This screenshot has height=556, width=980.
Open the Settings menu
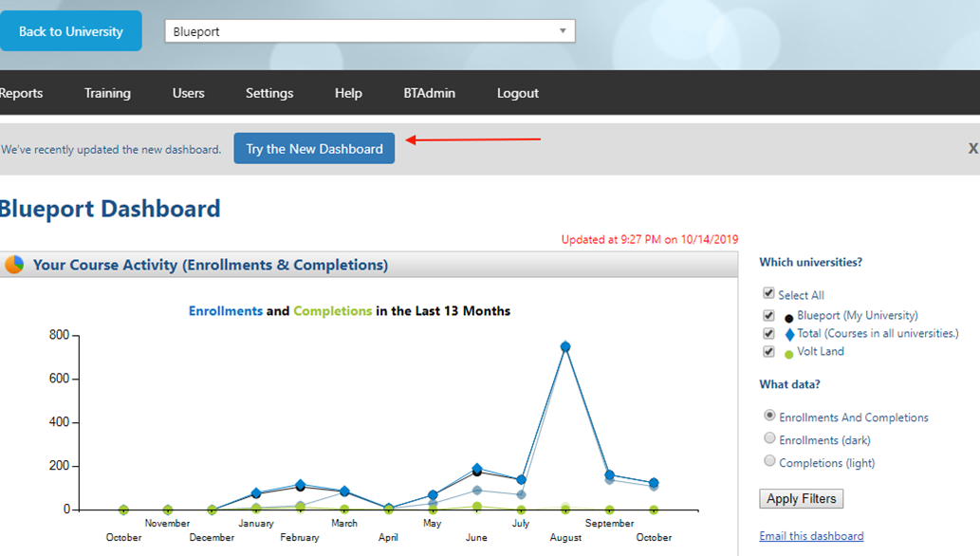(269, 93)
